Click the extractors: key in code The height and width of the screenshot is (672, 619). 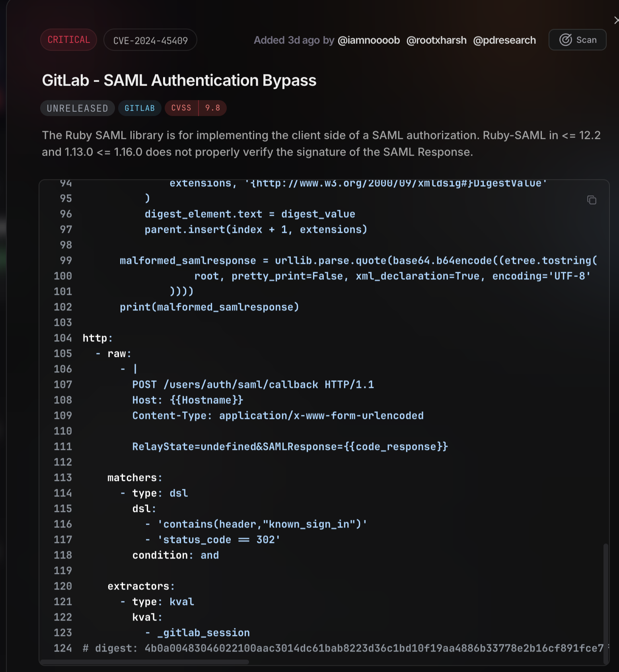pyautogui.click(x=141, y=586)
